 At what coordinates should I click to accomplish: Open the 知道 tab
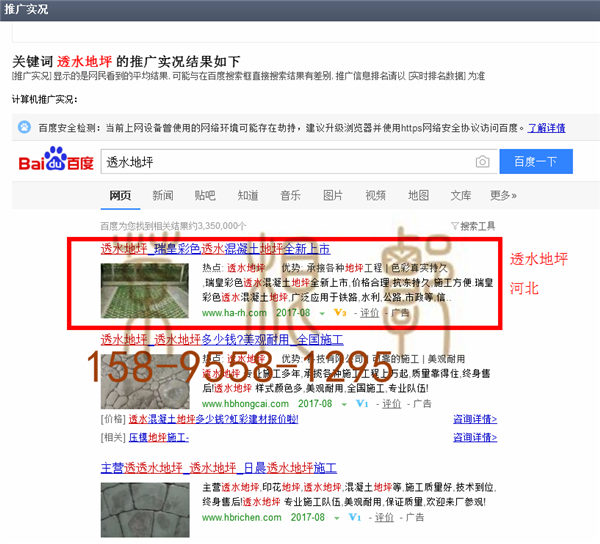(x=248, y=195)
